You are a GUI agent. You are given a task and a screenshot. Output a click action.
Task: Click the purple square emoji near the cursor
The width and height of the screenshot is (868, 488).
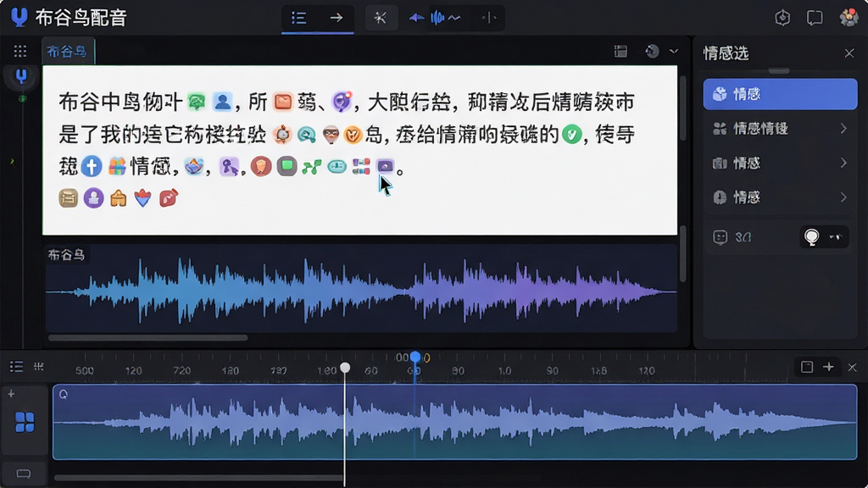coord(385,166)
